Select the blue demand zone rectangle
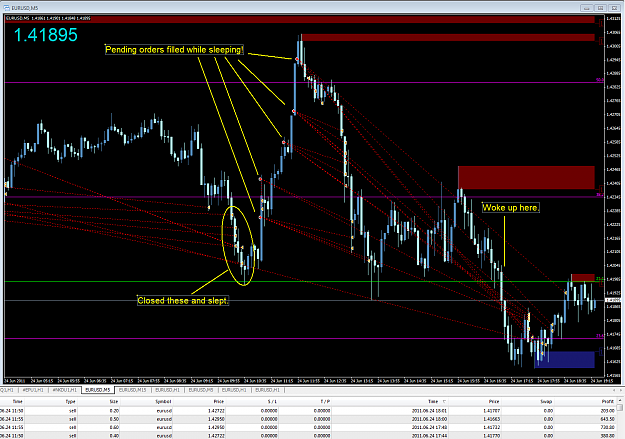This screenshot has width=625, height=439. pyautogui.click(x=564, y=359)
